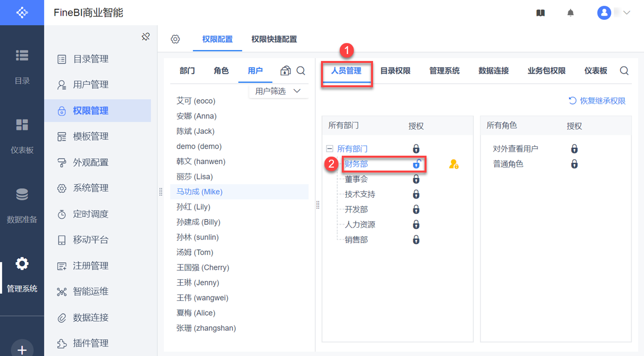Toggle the 对外查看用户 role lock
The height and width of the screenshot is (356, 644).
574,149
